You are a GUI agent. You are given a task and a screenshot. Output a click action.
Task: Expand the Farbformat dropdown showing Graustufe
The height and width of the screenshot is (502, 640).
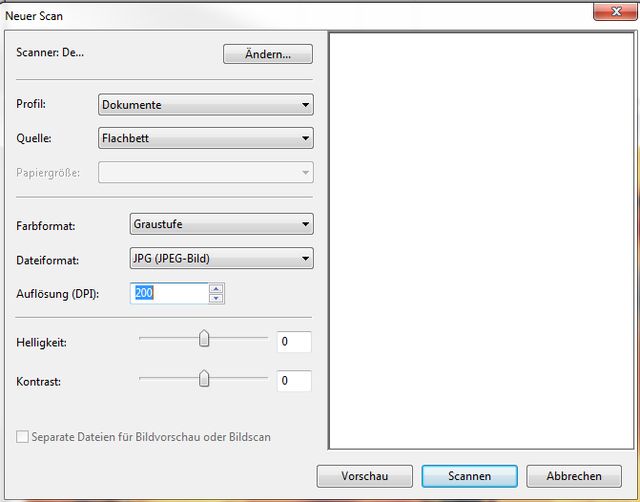click(x=222, y=224)
